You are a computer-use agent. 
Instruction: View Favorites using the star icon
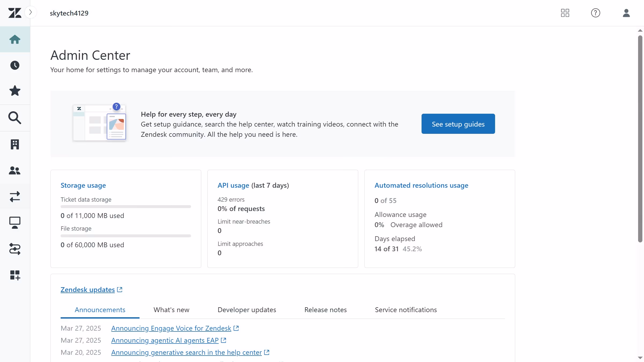pos(15,91)
